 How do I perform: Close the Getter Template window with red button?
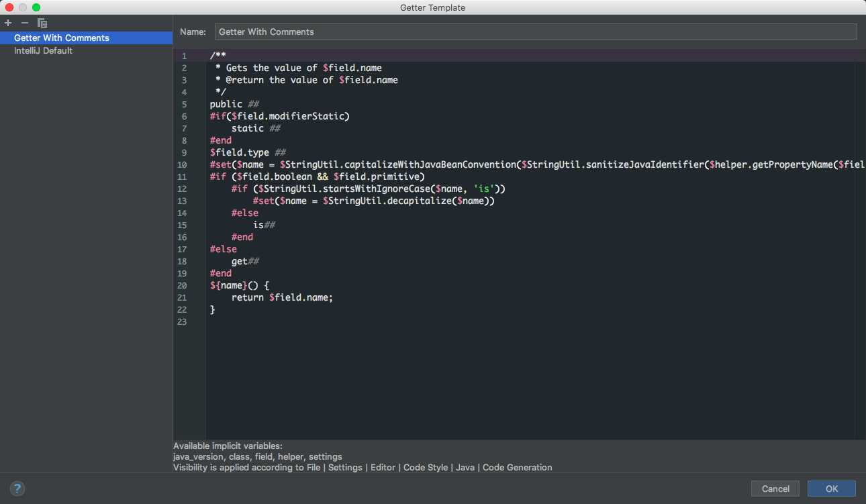(x=9, y=7)
